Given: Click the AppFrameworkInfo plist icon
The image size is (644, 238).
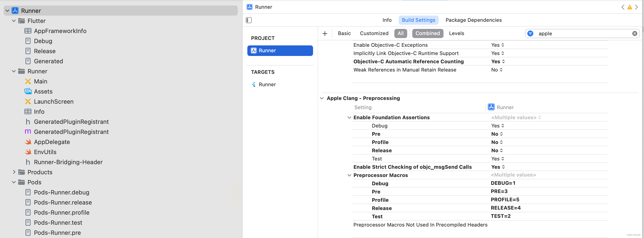Looking at the screenshot, I should click(28, 31).
